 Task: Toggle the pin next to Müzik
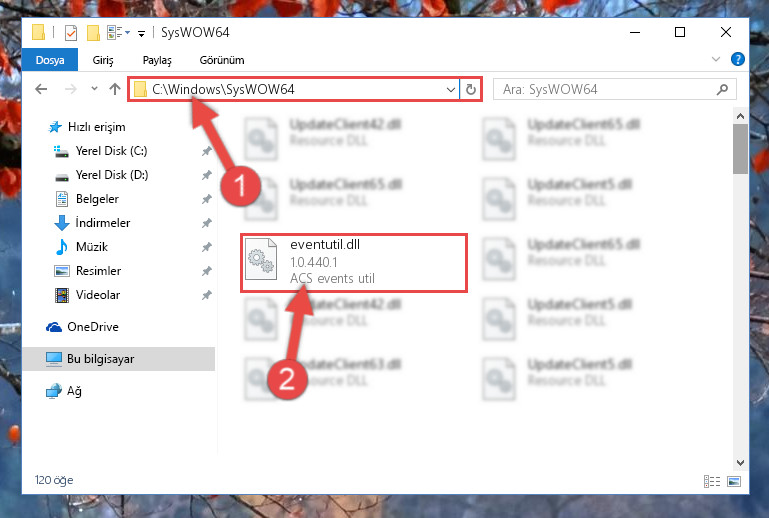(x=206, y=247)
